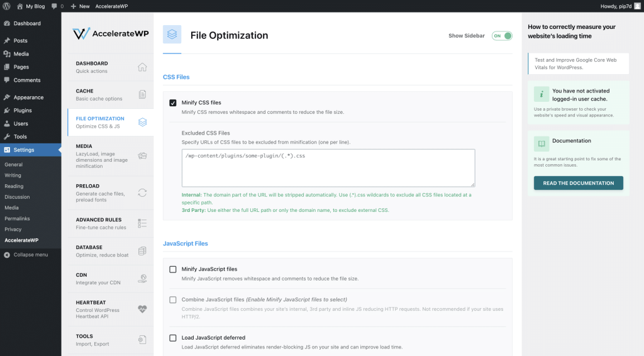644x356 pixels.
Task: Switch to the DATABASE tab
Action: (x=111, y=251)
